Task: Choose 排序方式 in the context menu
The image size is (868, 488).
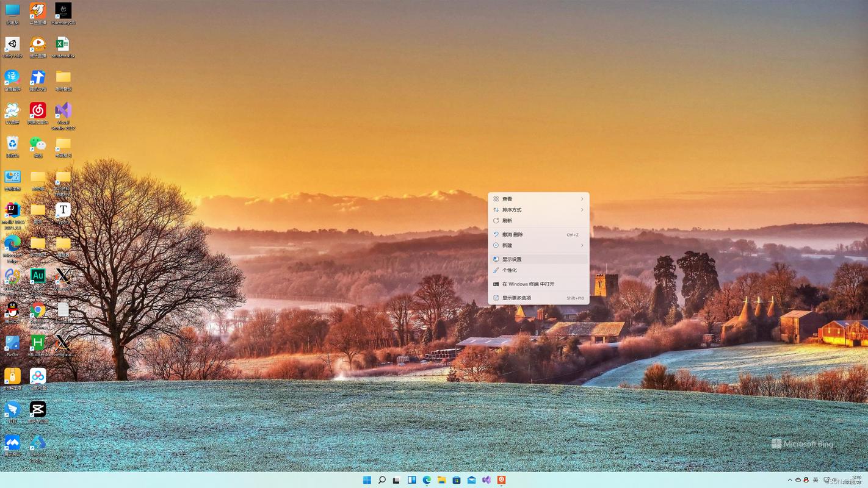Action: [x=538, y=210]
